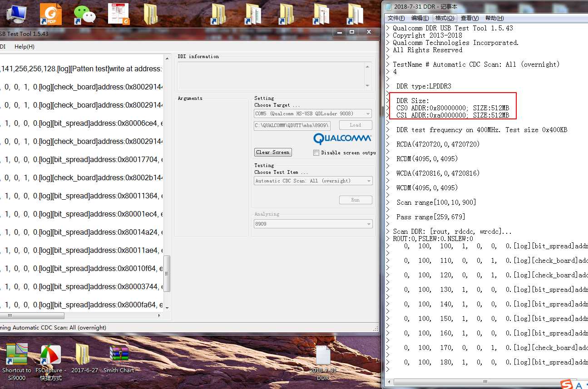Click the 'Qualcomm Technologies Incorporated.' line
The image size is (588, 389).
pyautogui.click(x=455, y=43)
